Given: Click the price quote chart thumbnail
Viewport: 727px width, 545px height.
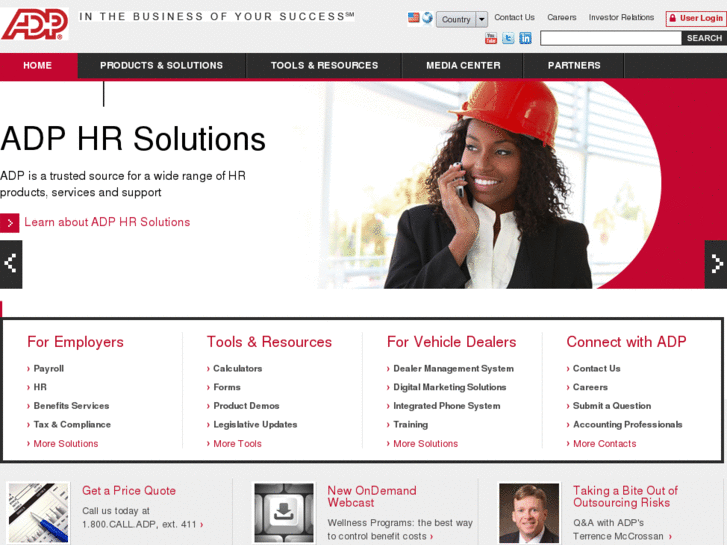Looking at the screenshot, I should click(x=38, y=513).
